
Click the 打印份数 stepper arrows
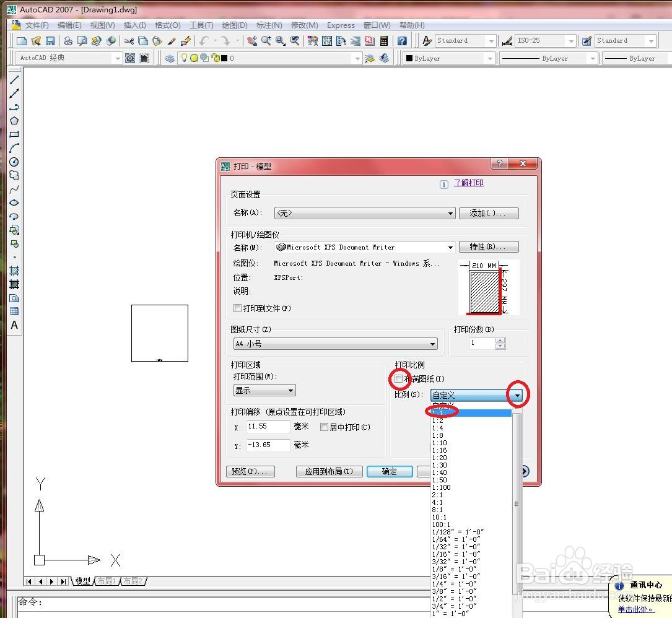tap(500, 343)
